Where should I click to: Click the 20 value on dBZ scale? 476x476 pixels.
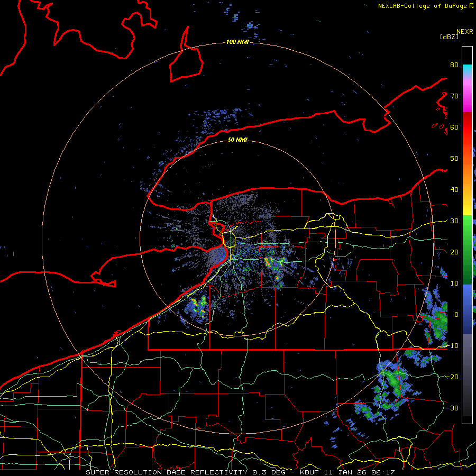click(x=454, y=252)
